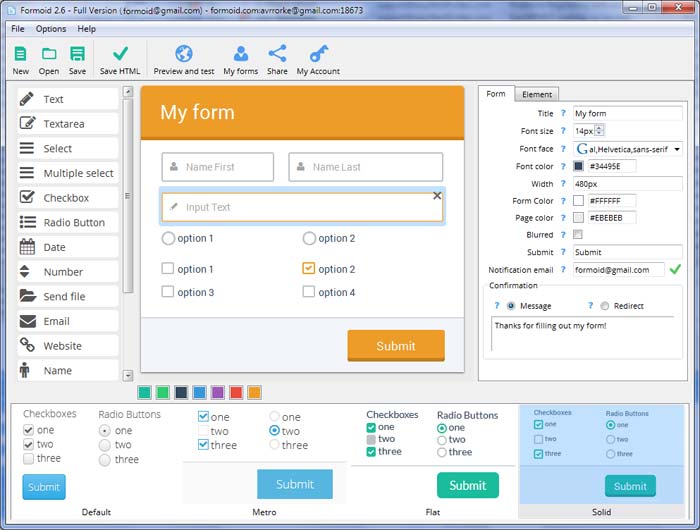Click help question mark next to Blurred
This screenshot has height=530, width=700.
pos(563,234)
